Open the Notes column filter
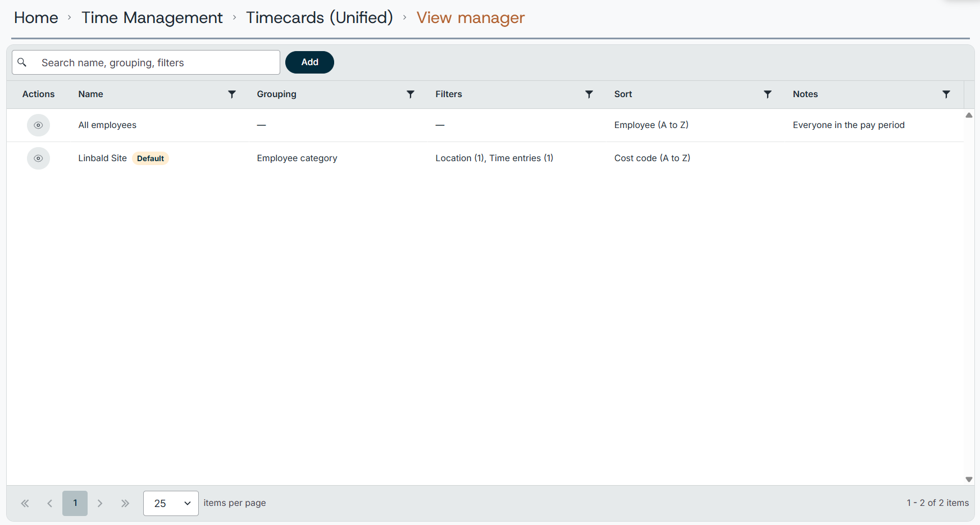Viewport: 980px width, 525px height. (946, 94)
